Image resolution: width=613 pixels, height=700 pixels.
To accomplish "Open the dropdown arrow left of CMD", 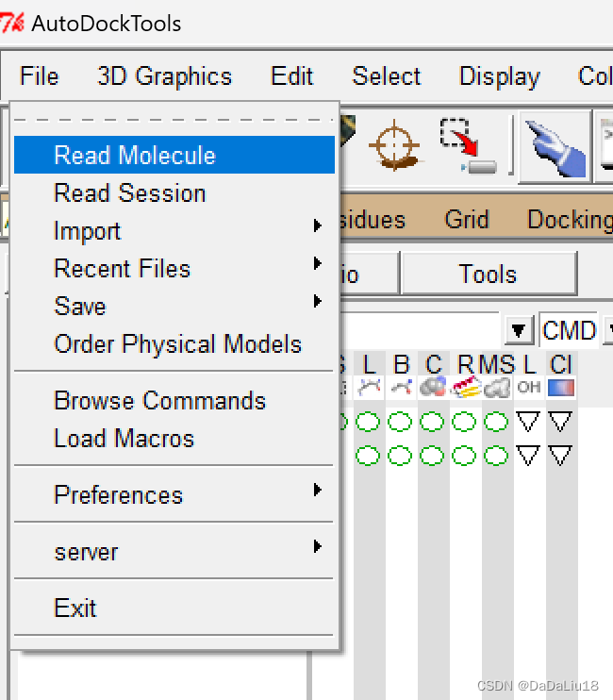I will coord(519,330).
